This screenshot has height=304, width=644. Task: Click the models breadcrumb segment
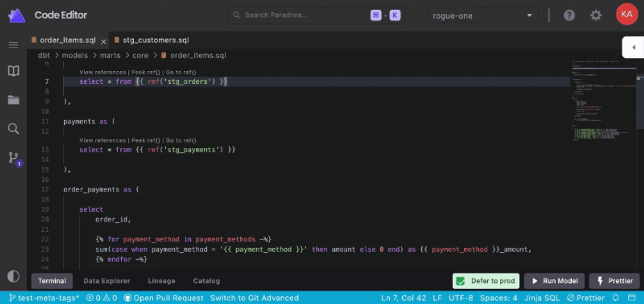coord(75,56)
